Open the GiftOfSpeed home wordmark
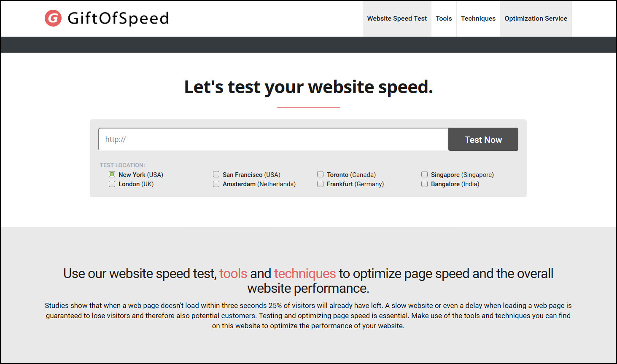617x364 pixels. click(118, 19)
